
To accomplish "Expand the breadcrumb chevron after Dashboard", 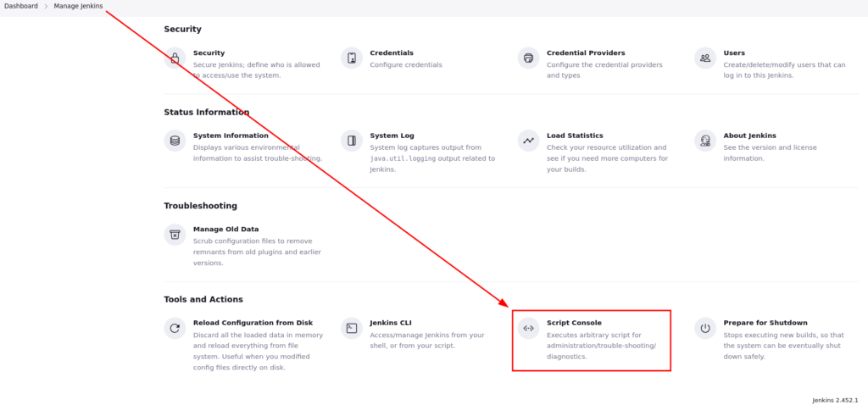I will (x=46, y=6).
